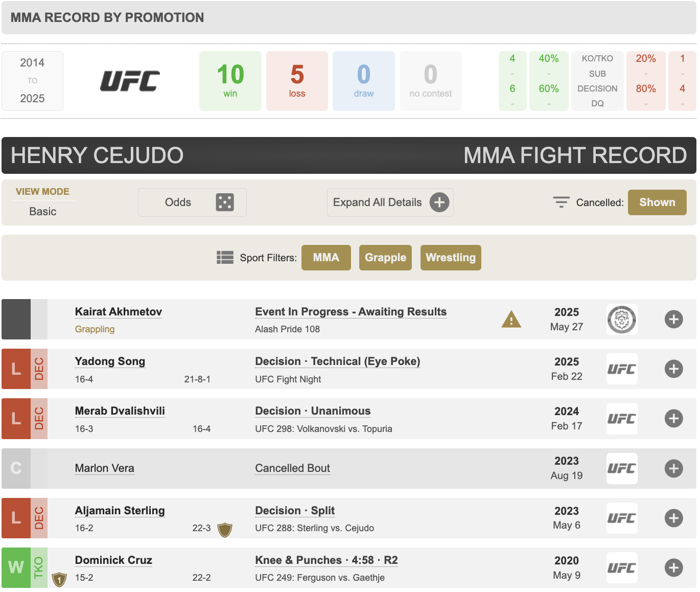Click the 10 win stat box
This screenshot has height=592, width=700.
click(230, 81)
